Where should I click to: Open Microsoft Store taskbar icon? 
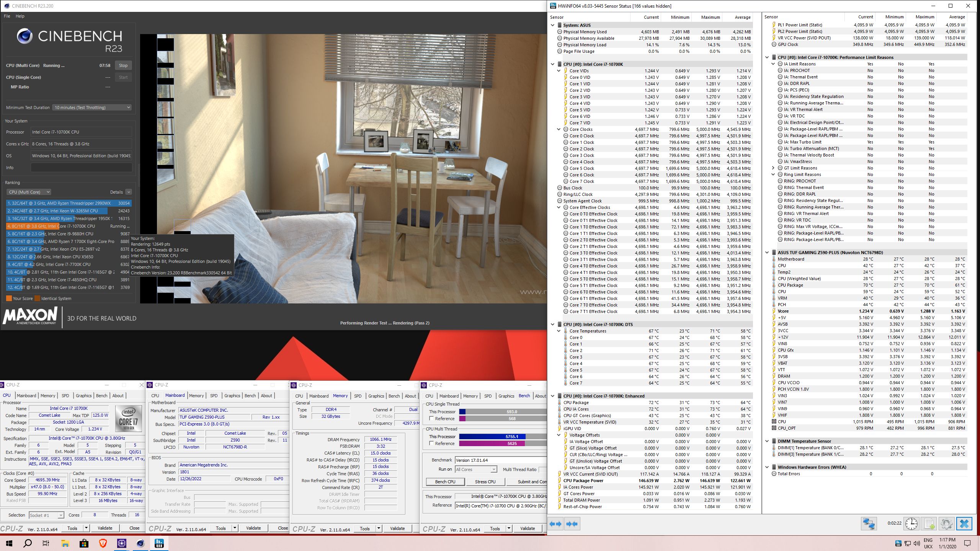pyautogui.click(x=84, y=543)
